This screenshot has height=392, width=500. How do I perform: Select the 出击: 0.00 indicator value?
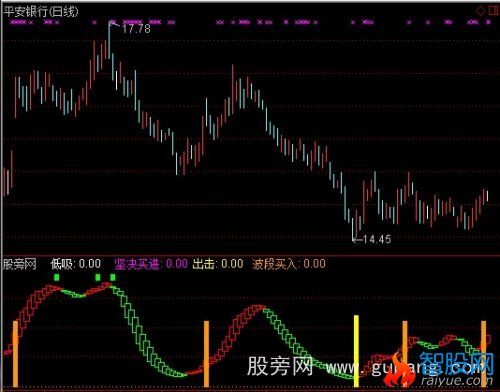[x=218, y=264]
